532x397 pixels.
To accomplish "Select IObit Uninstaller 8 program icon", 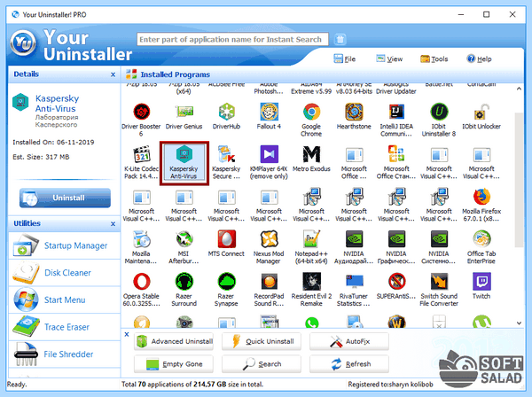I will point(439,112).
